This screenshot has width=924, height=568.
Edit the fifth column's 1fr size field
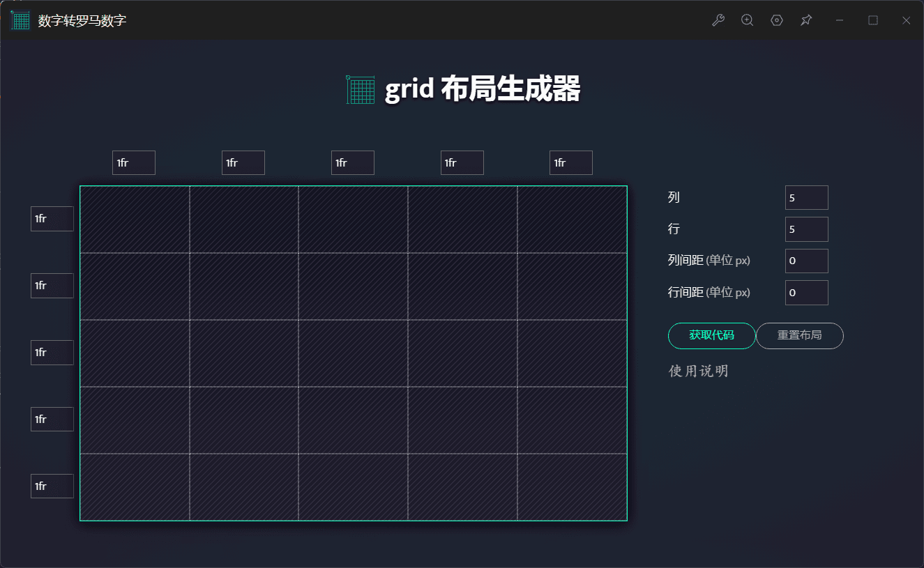tap(571, 162)
